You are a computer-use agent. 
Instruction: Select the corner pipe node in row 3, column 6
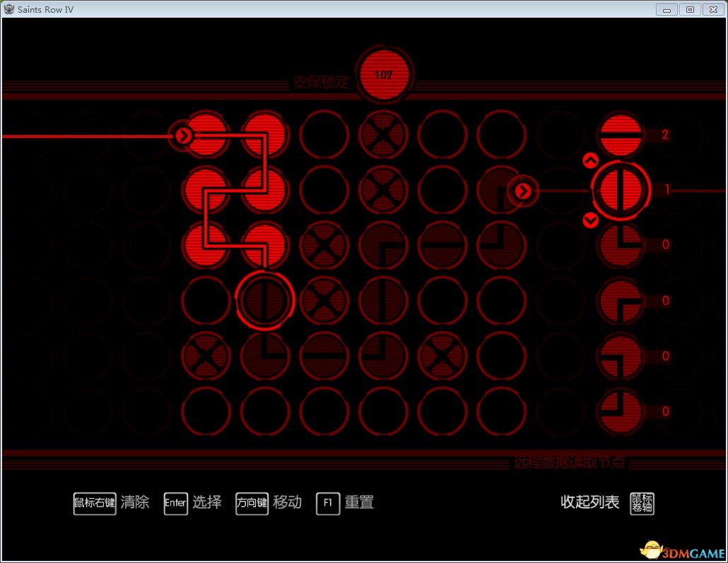(x=501, y=245)
